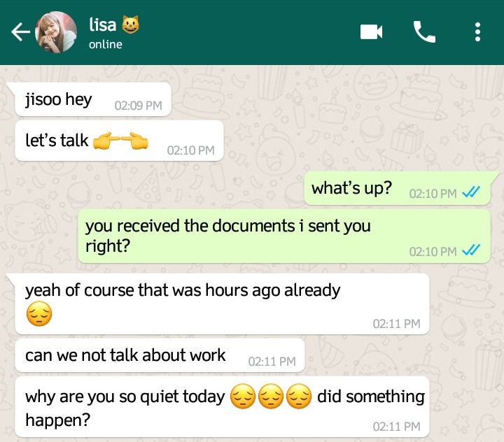Select "why are you so quiet today" message

pos(222,406)
